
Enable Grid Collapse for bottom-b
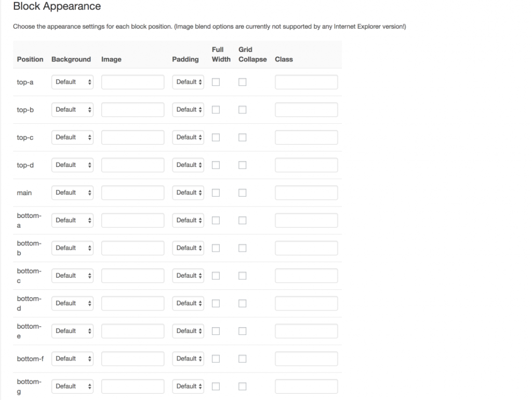tap(242, 248)
